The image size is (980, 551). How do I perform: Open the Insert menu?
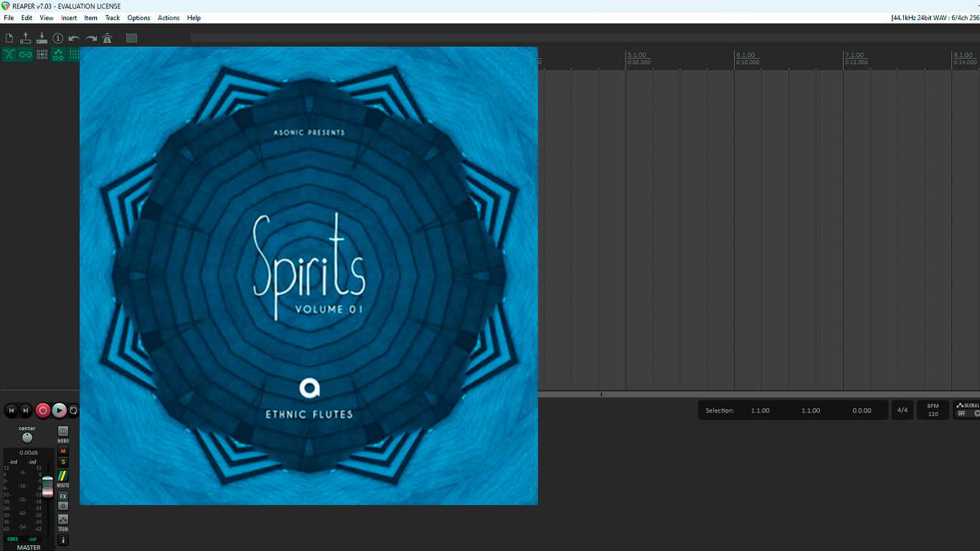[69, 18]
